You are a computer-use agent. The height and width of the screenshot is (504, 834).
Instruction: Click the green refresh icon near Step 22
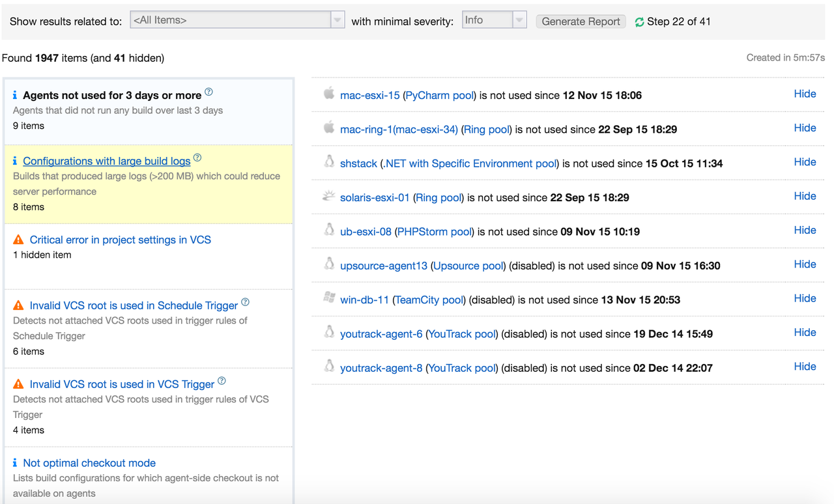(639, 22)
